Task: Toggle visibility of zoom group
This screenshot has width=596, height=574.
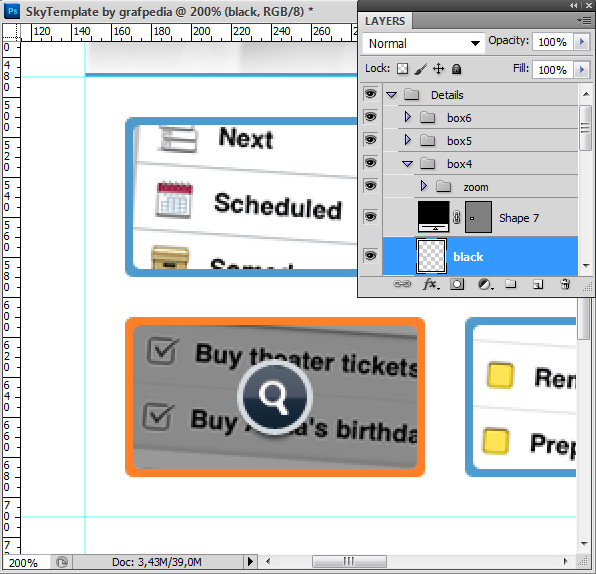Action: coord(370,186)
